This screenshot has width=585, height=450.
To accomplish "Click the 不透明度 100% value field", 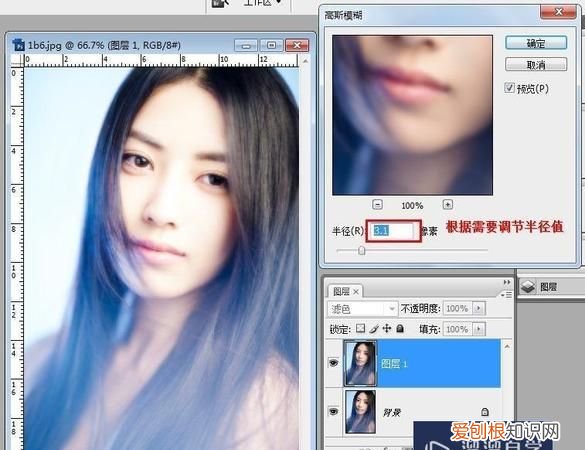I will (x=457, y=309).
